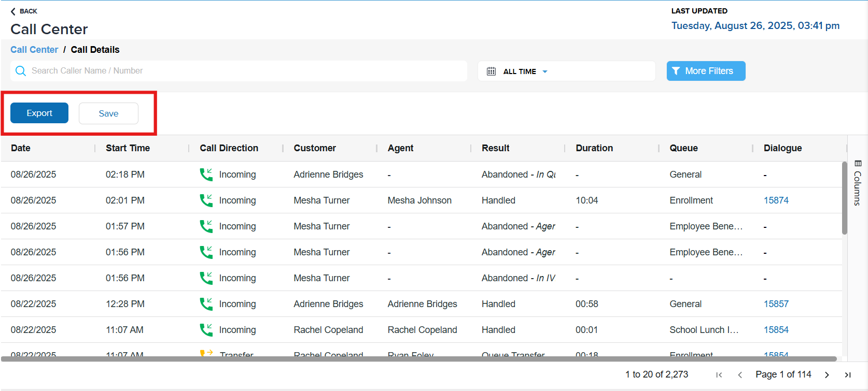
Task: Sort by the Duration column header
Action: (594, 148)
